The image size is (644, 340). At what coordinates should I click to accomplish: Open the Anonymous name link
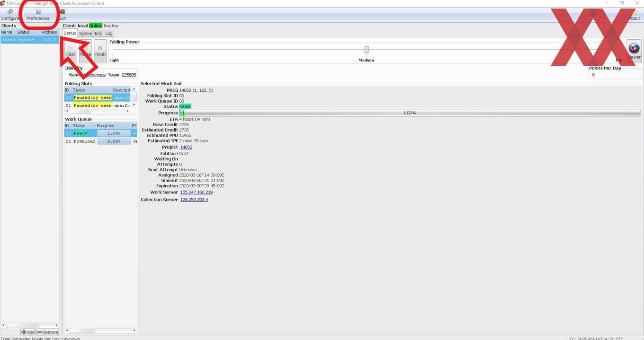tap(94, 75)
